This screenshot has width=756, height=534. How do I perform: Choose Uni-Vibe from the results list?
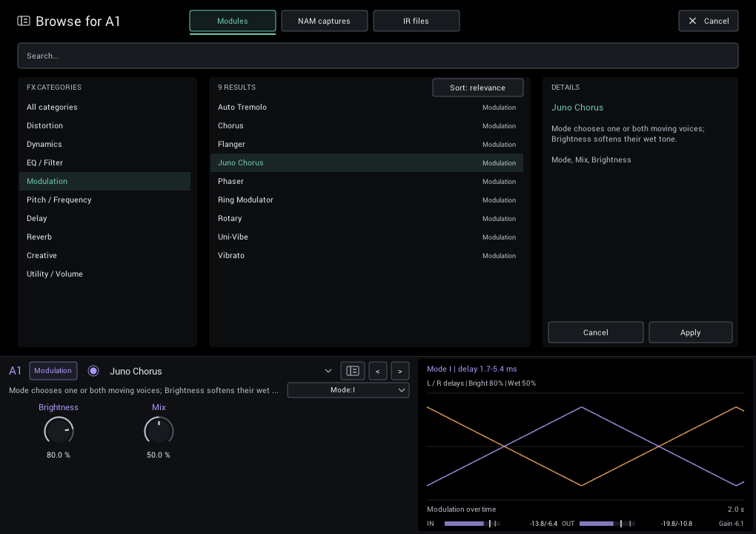(x=366, y=237)
